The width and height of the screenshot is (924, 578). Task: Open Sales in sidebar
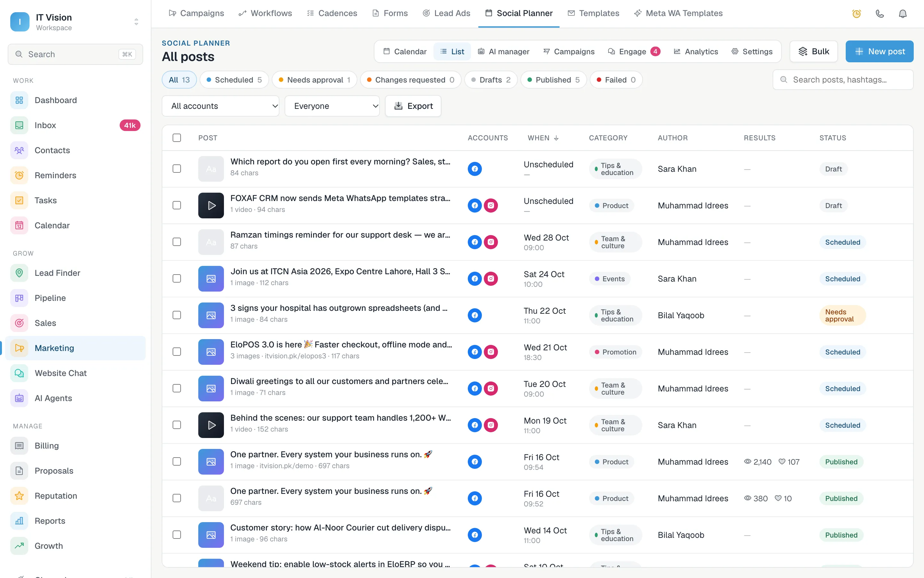(76, 323)
